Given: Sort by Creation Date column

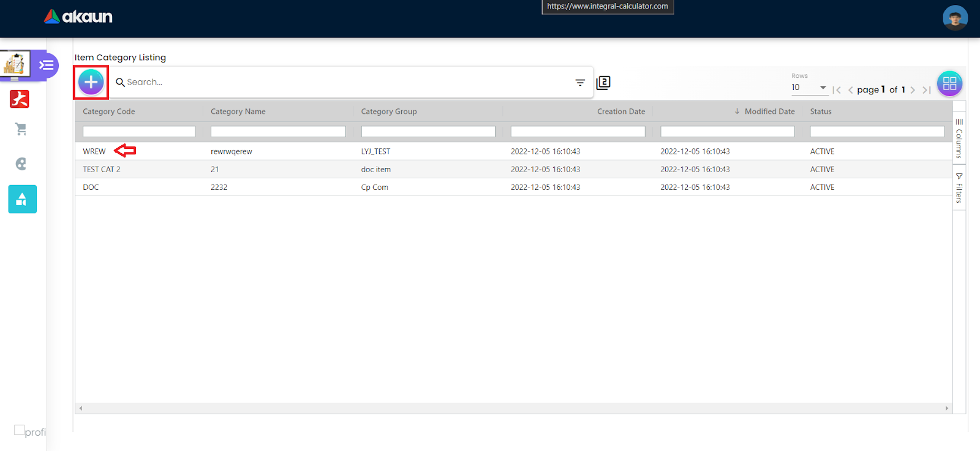Looking at the screenshot, I should 621,112.
